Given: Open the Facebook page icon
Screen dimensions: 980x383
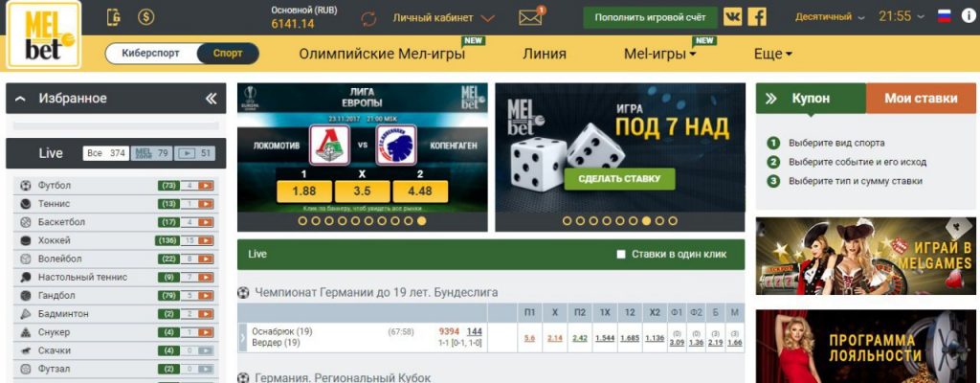Looking at the screenshot, I should point(757,17).
